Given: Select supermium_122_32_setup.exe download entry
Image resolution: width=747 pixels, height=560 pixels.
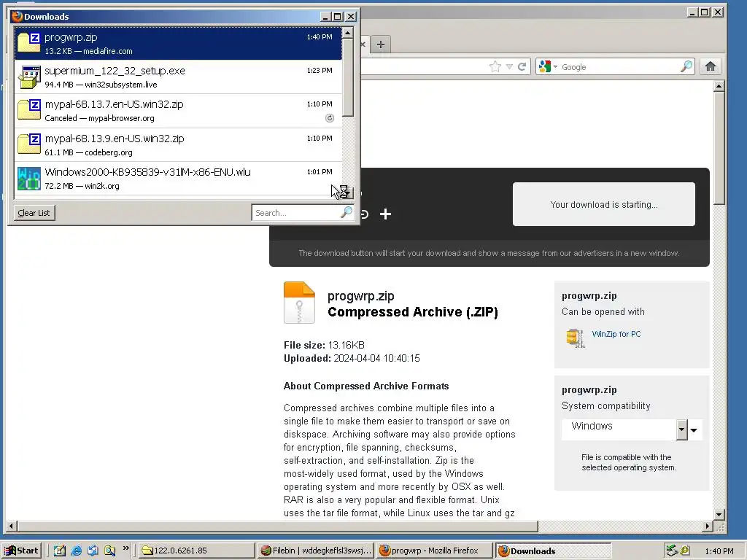Looking at the screenshot, I should click(178, 77).
